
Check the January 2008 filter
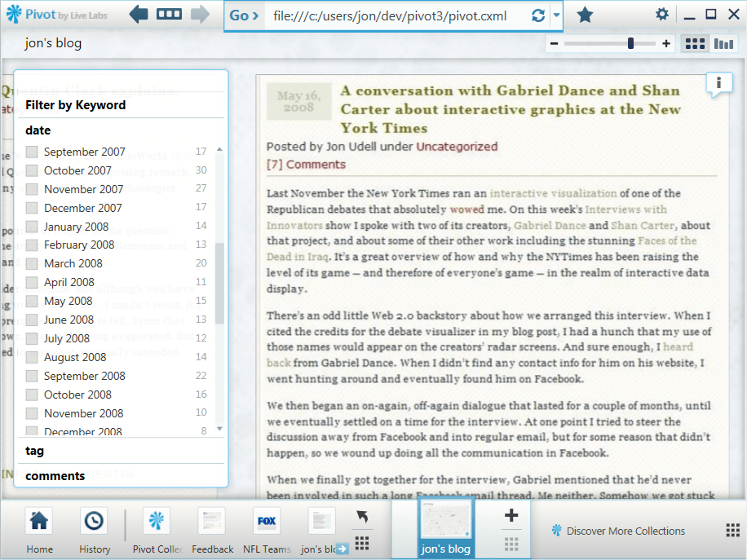tap(32, 226)
